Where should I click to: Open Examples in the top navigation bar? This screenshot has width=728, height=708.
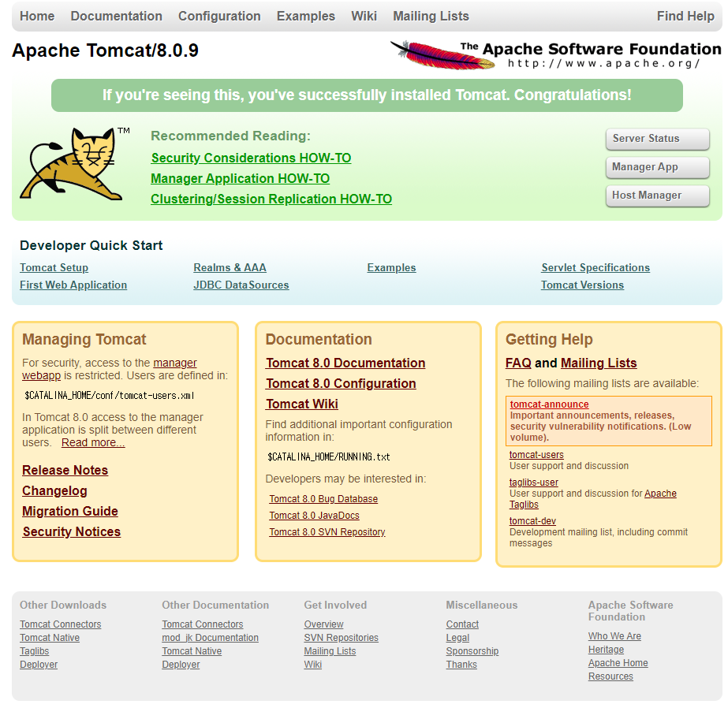click(x=306, y=17)
